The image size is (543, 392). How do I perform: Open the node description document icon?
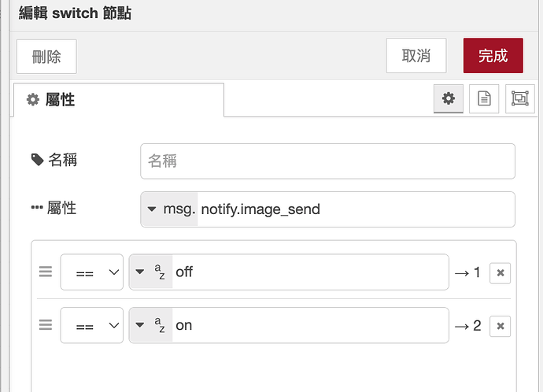click(x=484, y=98)
